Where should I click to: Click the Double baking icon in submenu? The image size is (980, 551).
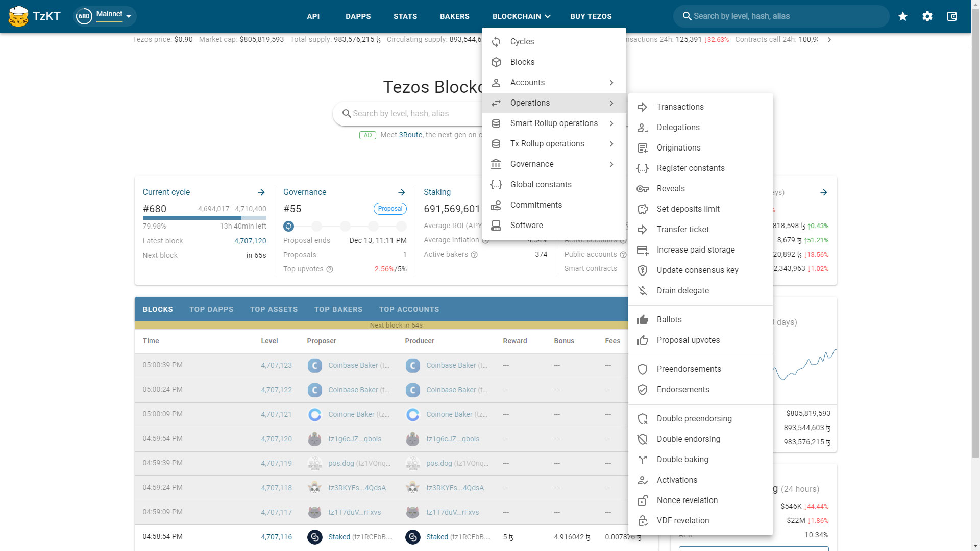point(643,460)
